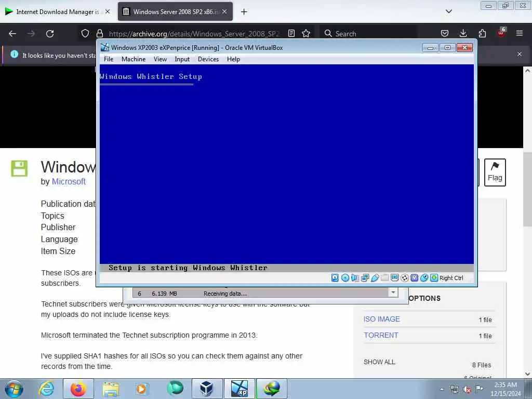Open the Input menu in VirtualBox

[182, 59]
